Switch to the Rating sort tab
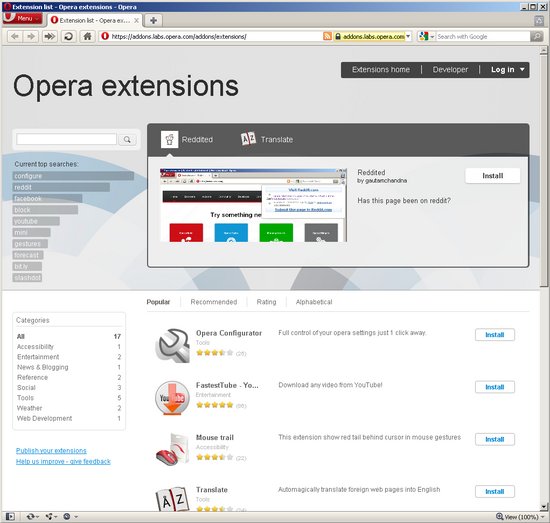 click(x=266, y=302)
